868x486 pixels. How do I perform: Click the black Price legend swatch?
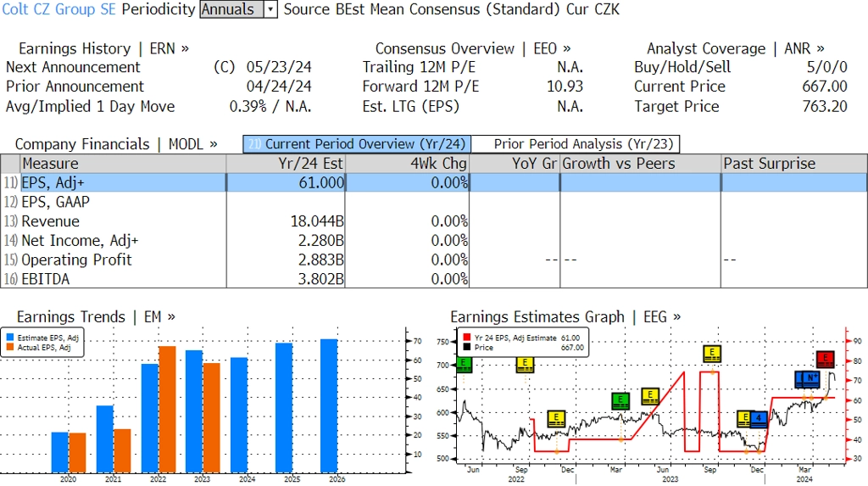tap(467, 348)
